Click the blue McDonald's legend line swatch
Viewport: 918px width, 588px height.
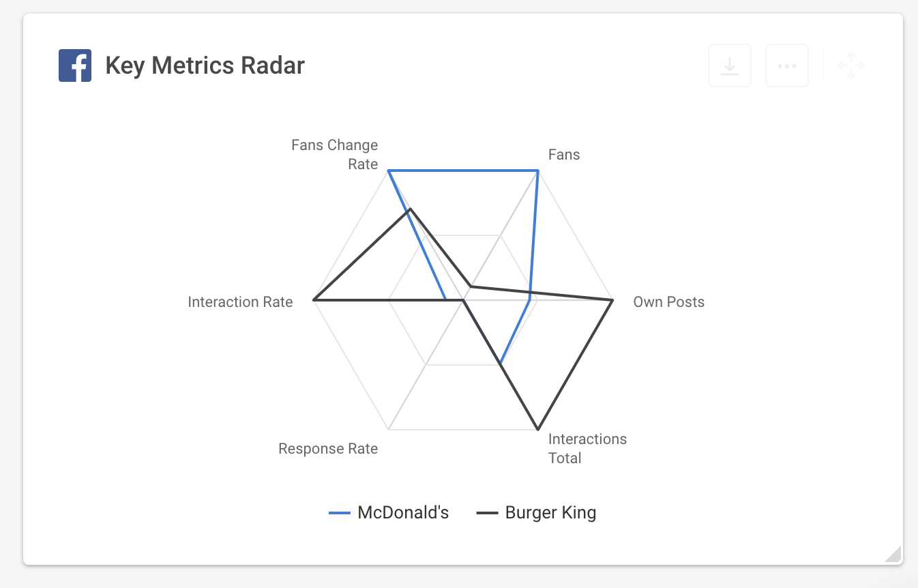tap(340, 513)
